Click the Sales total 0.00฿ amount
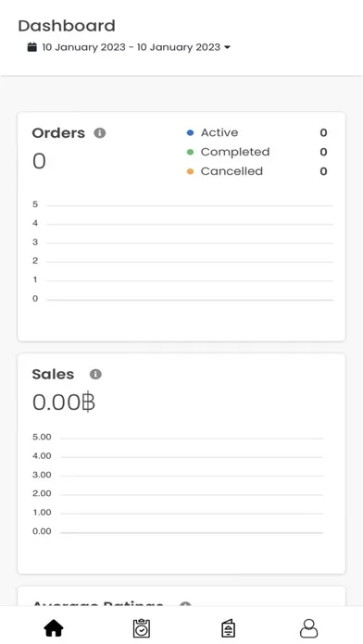The image size is (363, 644). click(x=64, y=402)
